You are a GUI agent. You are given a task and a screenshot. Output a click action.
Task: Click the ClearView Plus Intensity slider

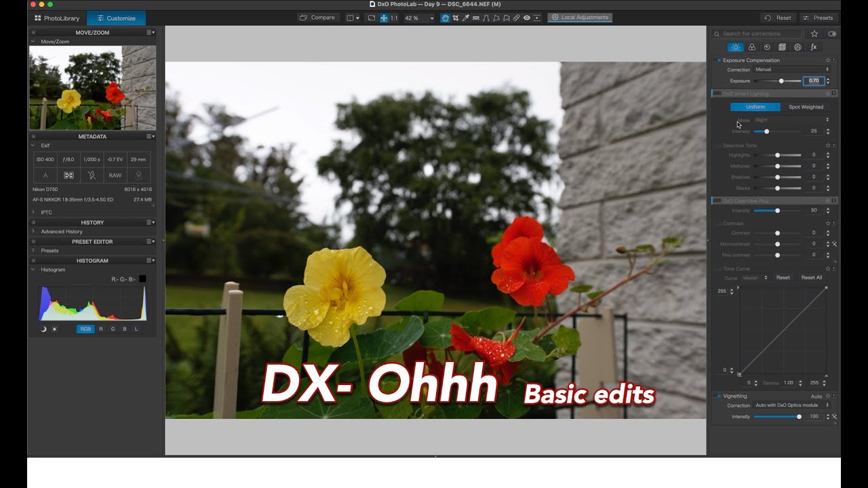777,211
